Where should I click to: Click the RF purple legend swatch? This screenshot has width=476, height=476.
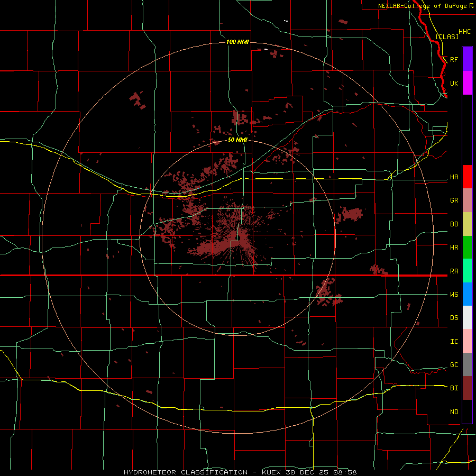click(467, 59)
